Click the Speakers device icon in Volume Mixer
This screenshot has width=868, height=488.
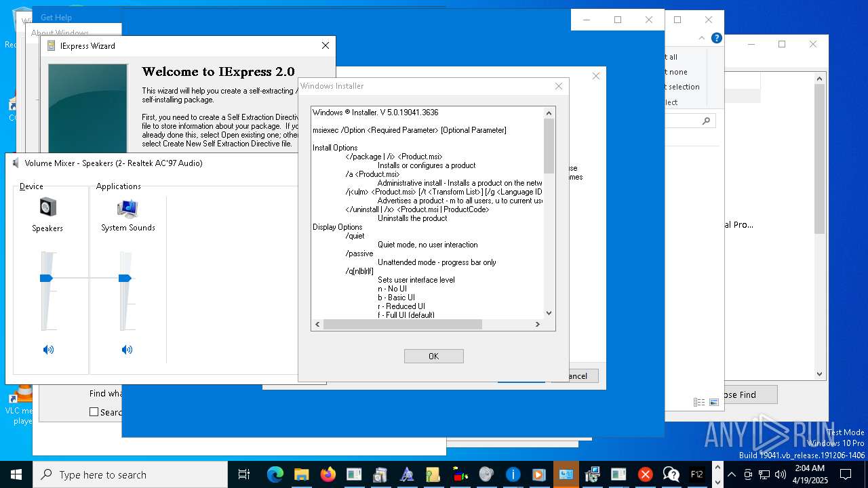47,207
